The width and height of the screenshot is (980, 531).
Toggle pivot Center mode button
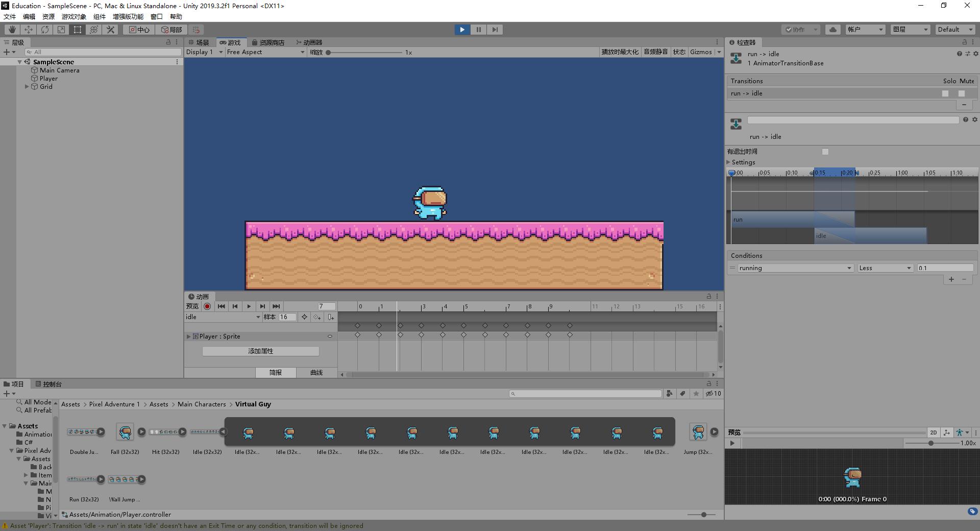pyautogui.click(x=139, y=30)
